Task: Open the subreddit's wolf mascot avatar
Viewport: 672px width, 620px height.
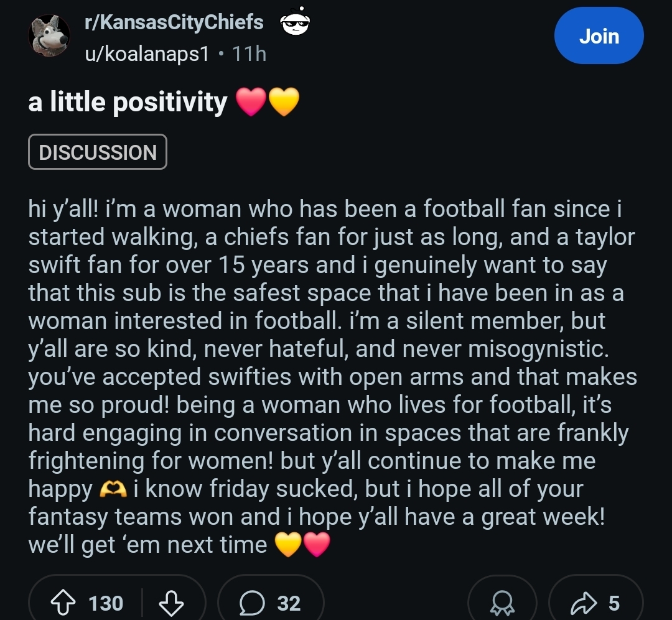Action: 49,35
